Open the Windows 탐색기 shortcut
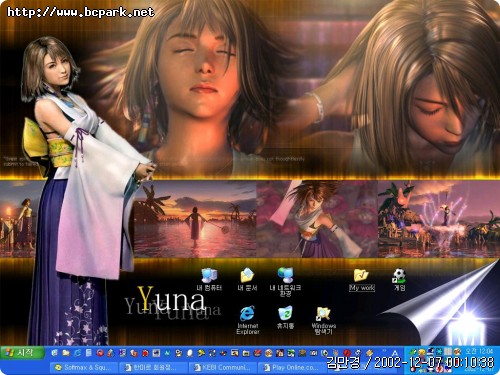Viewport: 500px width, 375px height. pos(323,321)
